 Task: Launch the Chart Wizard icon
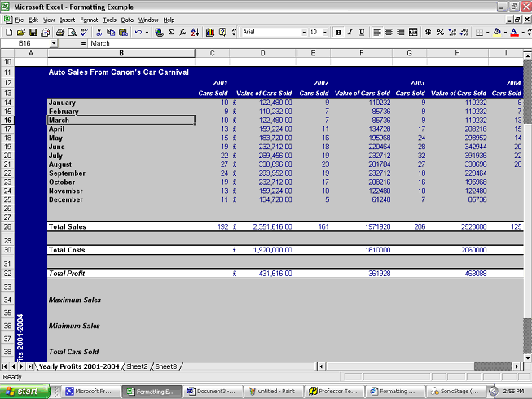point(210,32)
